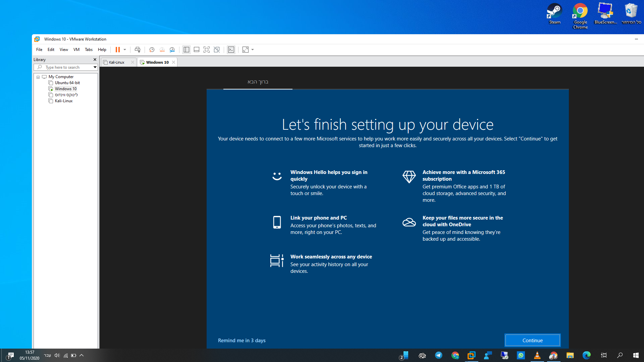This screenshot has width=644, height=362.
Task: Switch to VMware Workstation taskbar icon
Action: (x=472, y=355)
